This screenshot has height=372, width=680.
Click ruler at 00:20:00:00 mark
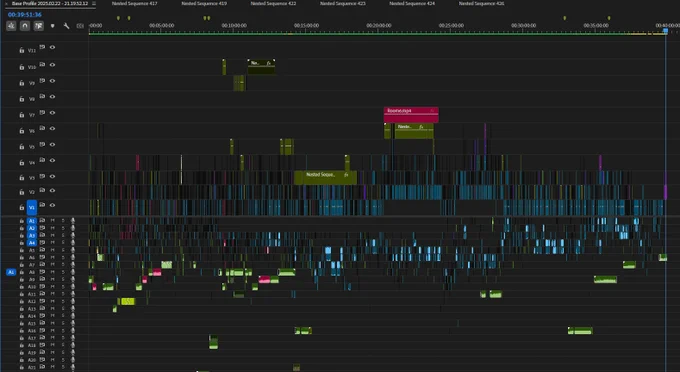[x=379, y=26]
